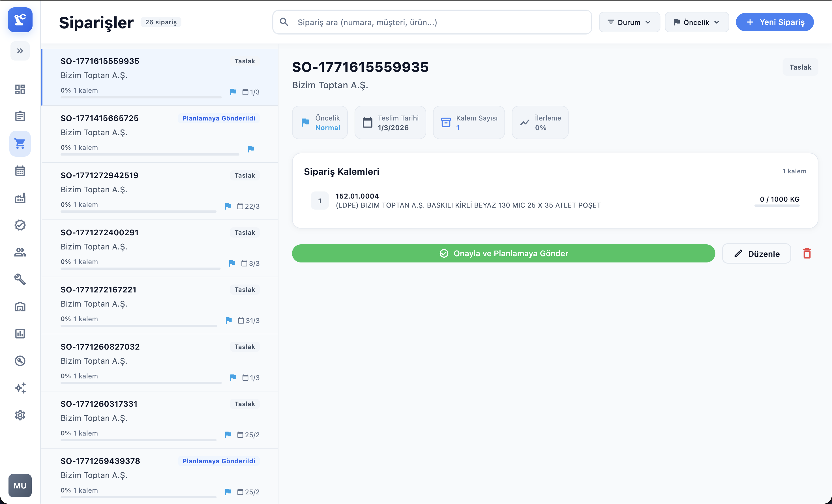
Task: Delete order with red trash icon
Action: [x=807, y=253]
